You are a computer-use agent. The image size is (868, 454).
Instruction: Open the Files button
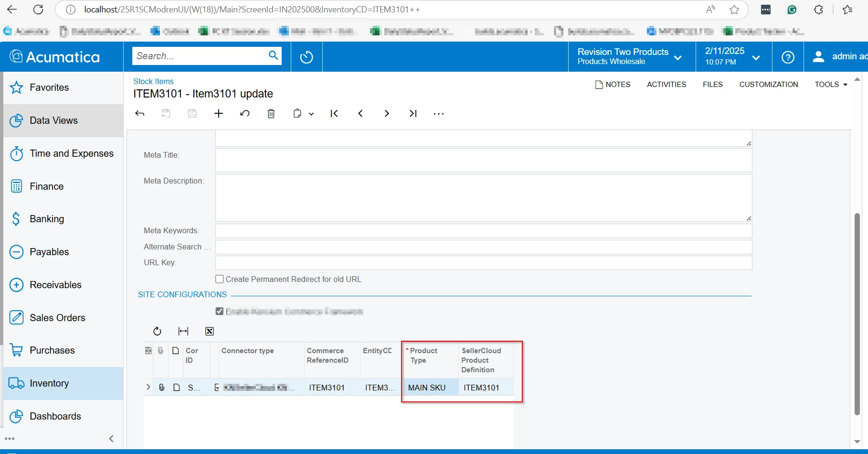point(713,85)
